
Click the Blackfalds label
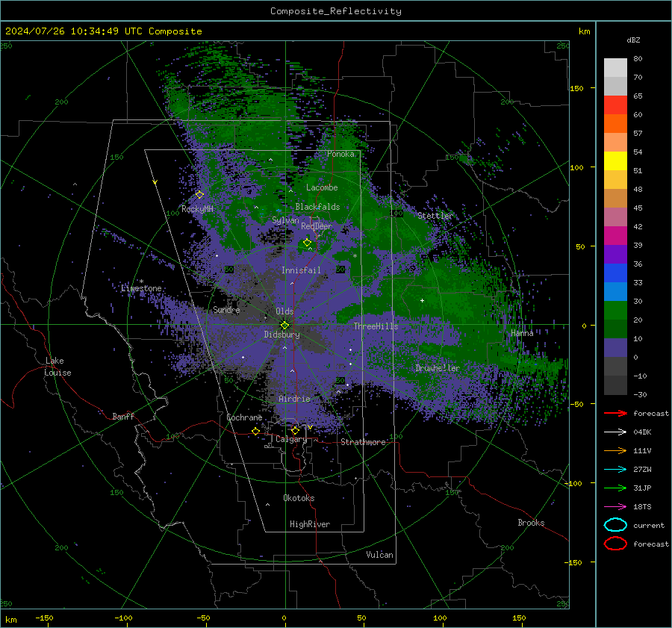coord(317,207)
